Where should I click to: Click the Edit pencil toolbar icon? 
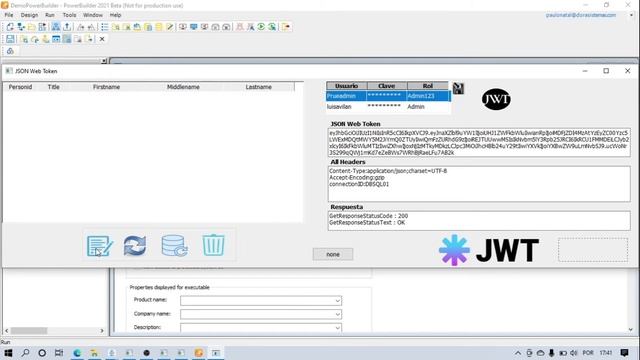pyautogui.click(x=170, y=27)
